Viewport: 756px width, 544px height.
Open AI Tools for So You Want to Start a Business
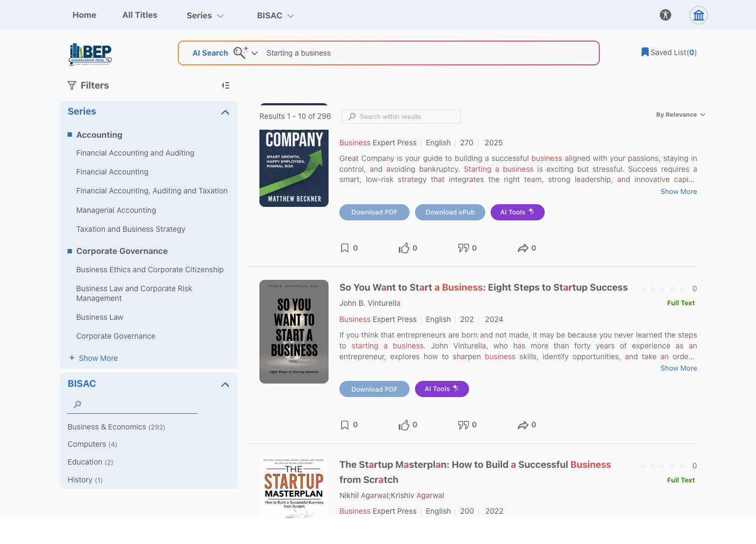[441, 389]
